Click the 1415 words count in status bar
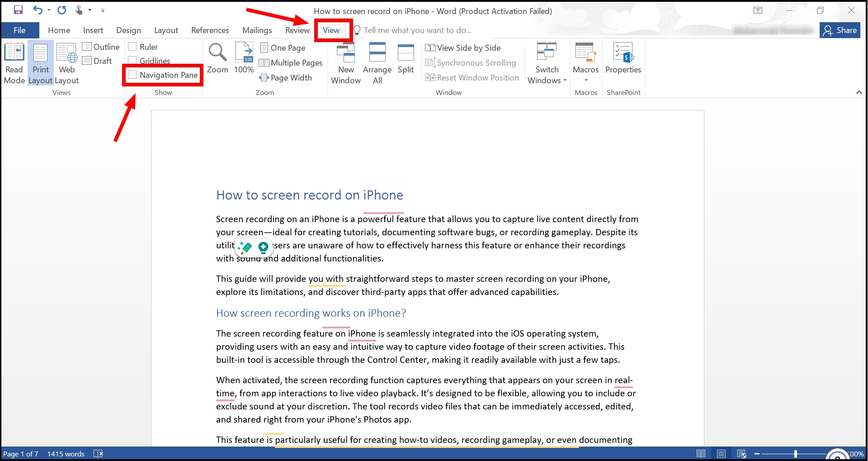 (66, 453)
